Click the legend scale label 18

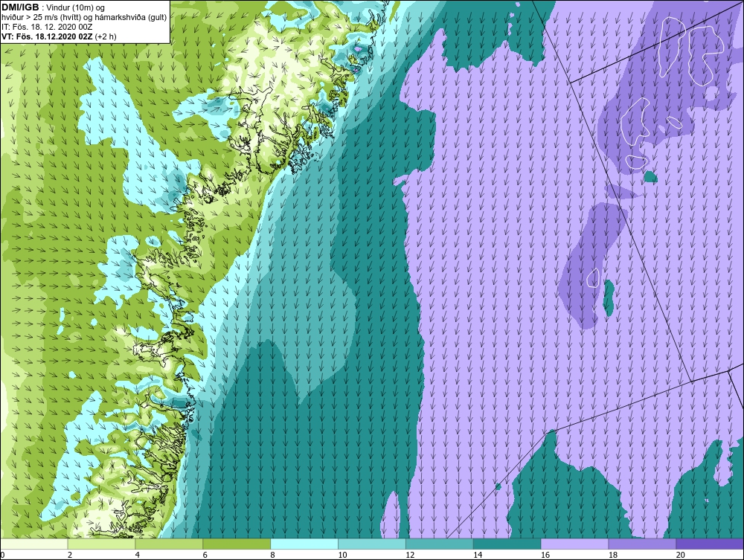pos(612,555)
